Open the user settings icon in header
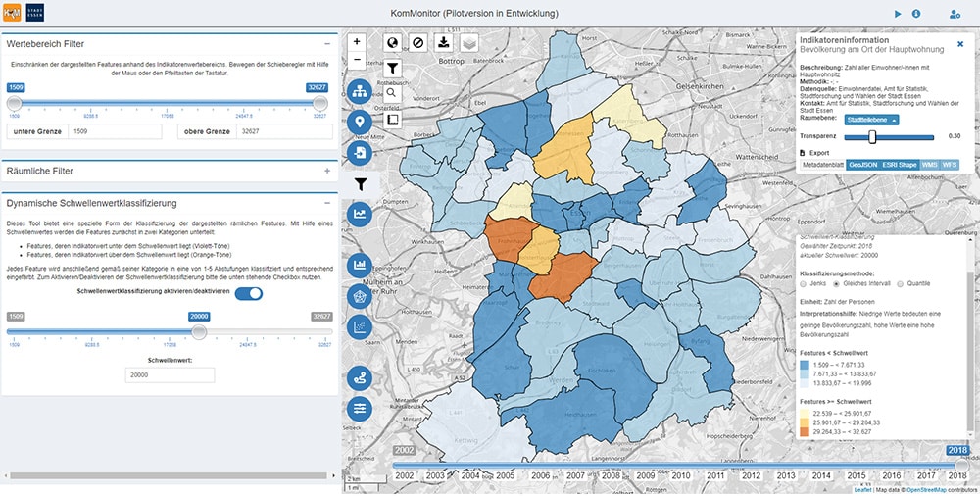 coord(955,14)
